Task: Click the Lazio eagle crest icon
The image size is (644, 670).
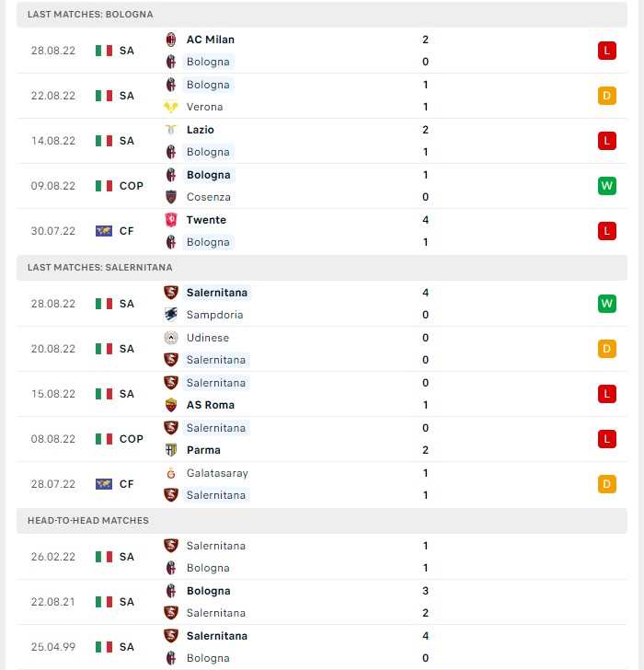Action: [171, 130]
